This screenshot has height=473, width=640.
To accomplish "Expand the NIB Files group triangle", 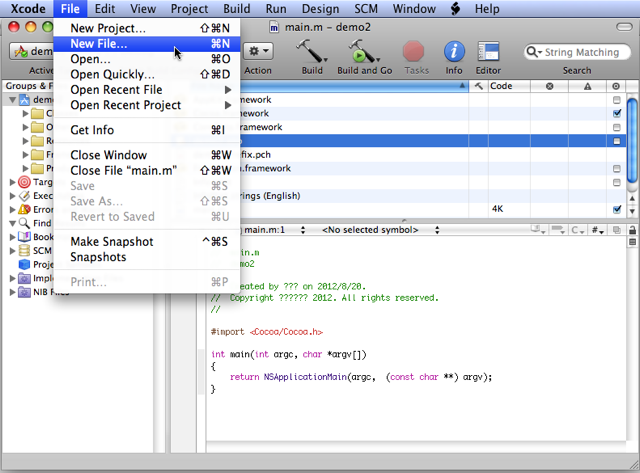I will (12, 292).
